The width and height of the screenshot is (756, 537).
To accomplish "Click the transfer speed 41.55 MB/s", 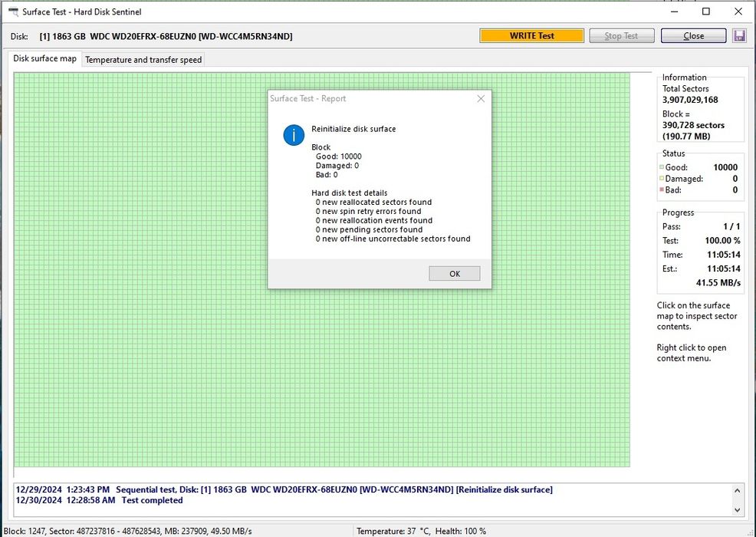I will (718, 283).
